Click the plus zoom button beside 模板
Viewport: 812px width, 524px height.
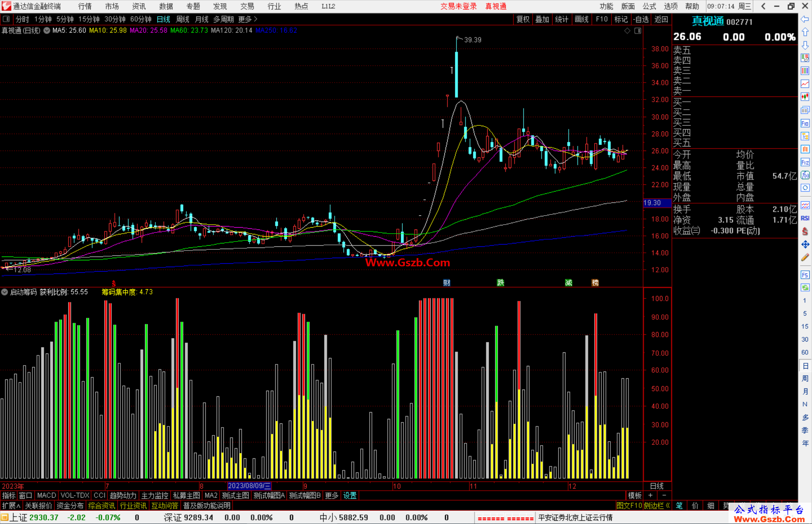click(x=651, y=495)
